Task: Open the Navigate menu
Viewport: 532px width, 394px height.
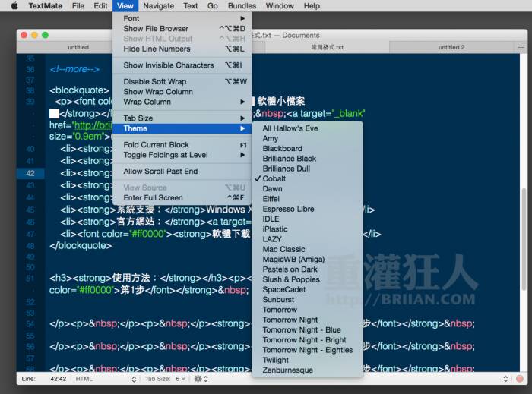Action: pyautogui.click(x=158, y=6)
